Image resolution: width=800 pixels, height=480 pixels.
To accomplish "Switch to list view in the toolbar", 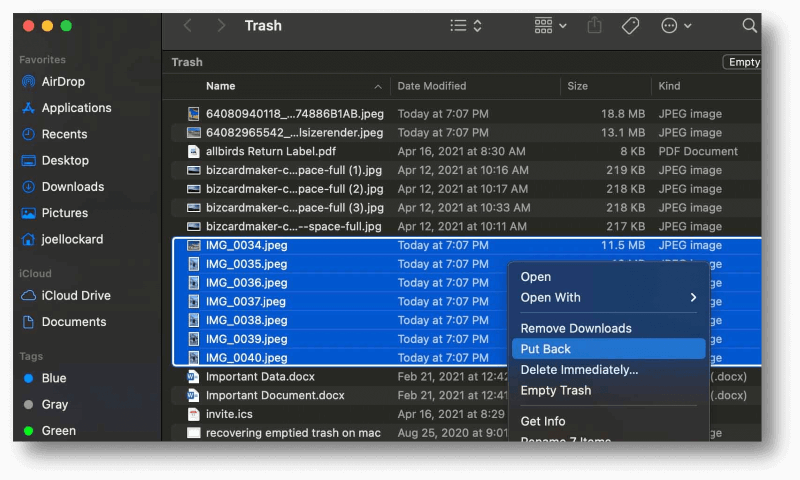I will [x=466, y=26].
